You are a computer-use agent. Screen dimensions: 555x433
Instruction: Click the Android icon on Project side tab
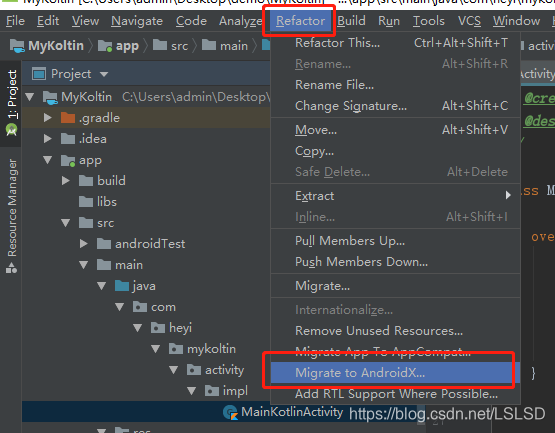(11, 130)
